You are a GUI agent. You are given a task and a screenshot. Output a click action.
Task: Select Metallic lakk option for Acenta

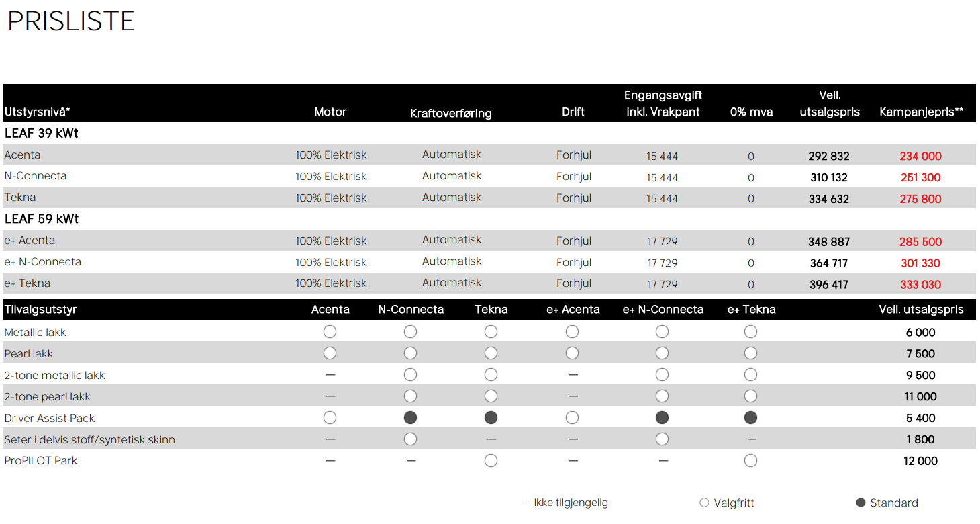330,332
